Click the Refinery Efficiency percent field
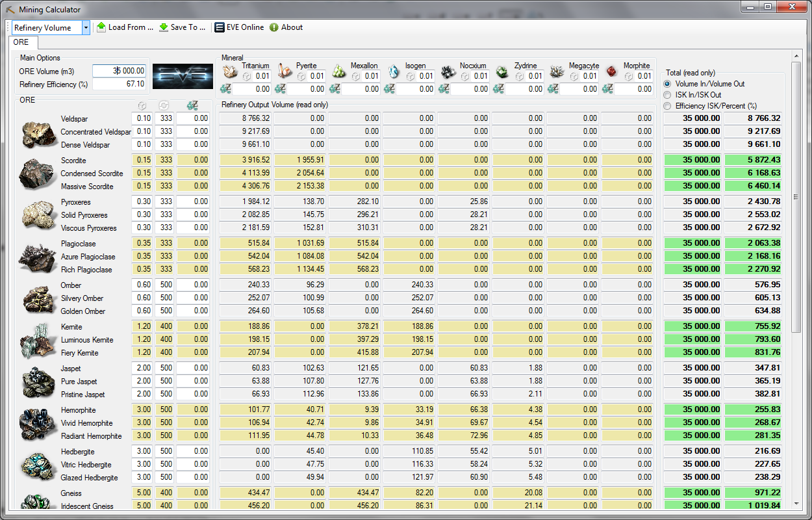 119,84
